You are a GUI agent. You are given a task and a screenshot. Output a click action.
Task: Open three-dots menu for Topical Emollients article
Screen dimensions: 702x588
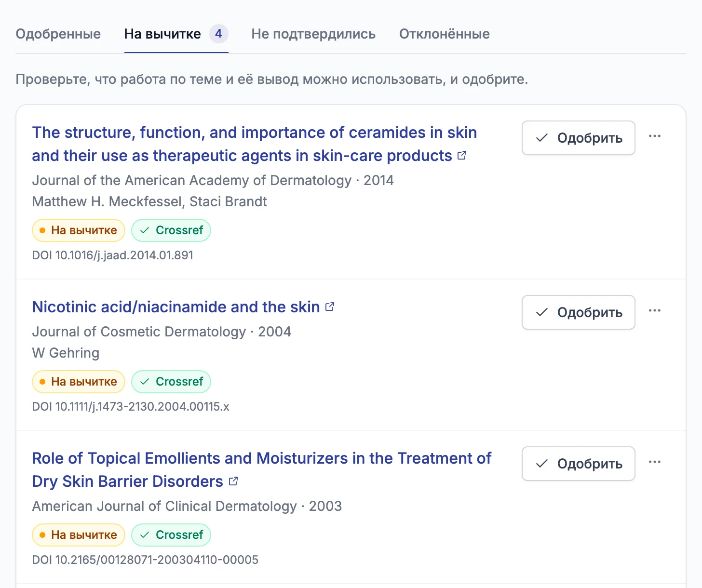click(x=655, y=462)
